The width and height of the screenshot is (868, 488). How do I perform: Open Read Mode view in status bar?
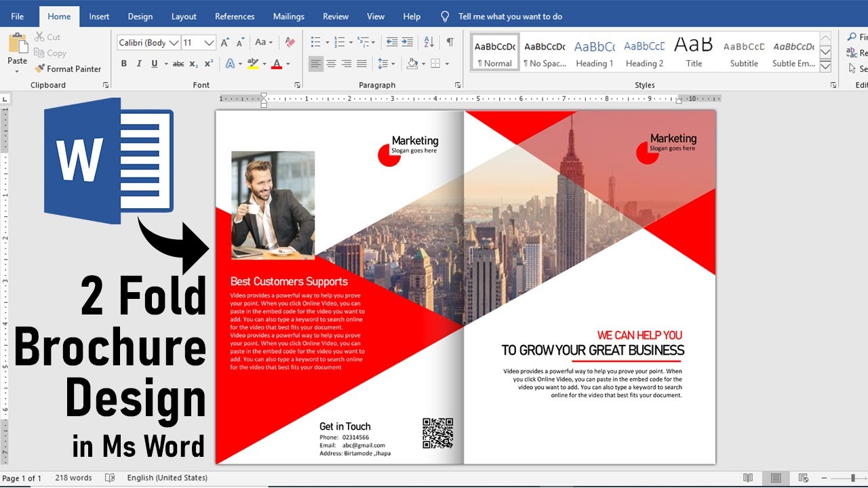[748, 478]
